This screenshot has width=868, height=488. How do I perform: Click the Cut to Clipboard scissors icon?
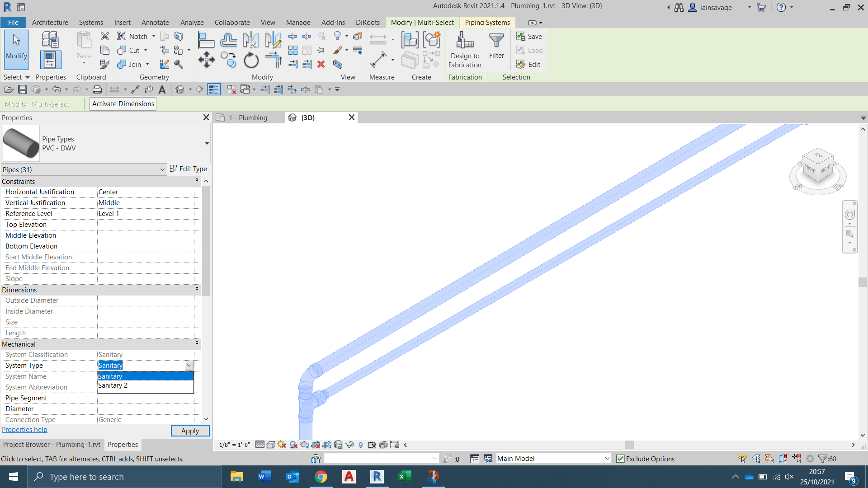(x=105, y=36)
